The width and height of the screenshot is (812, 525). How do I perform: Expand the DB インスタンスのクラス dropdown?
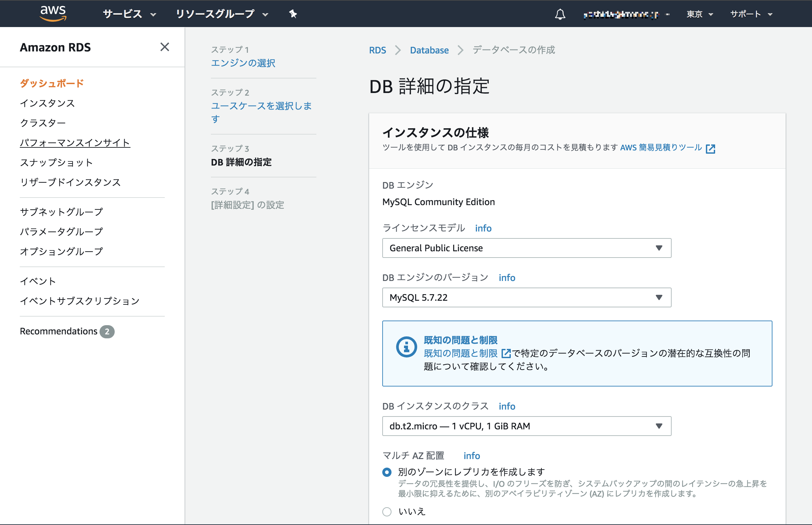527,426
